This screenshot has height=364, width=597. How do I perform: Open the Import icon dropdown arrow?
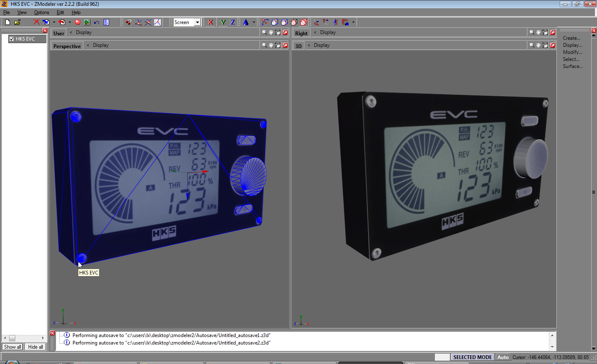pyautogui.click(x=54, y=22)
